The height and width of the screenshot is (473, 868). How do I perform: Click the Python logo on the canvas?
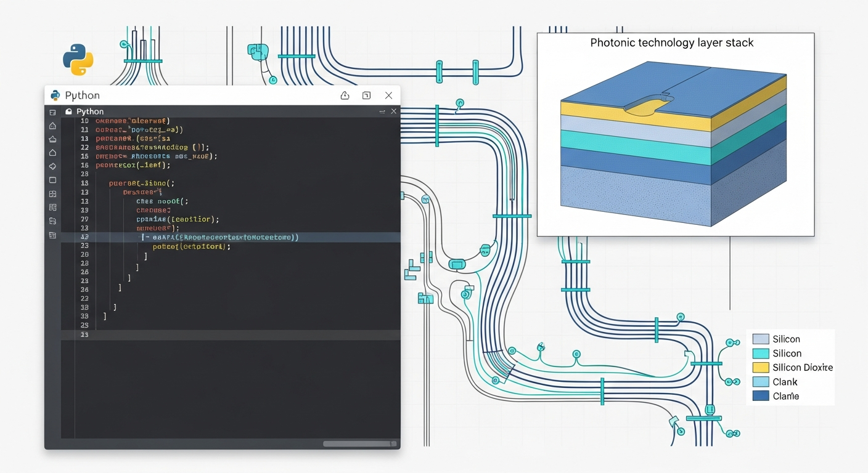78,60
